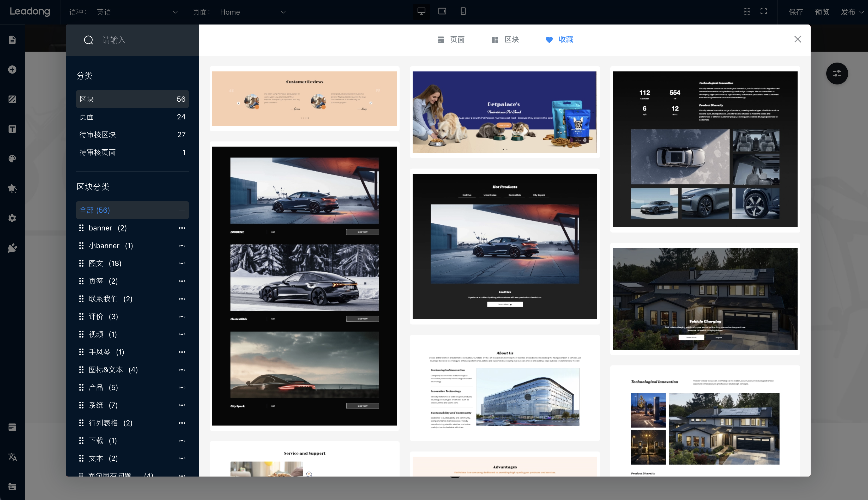
Task: Add new category with plus next to 全部
Action: [x=182, y=210]
